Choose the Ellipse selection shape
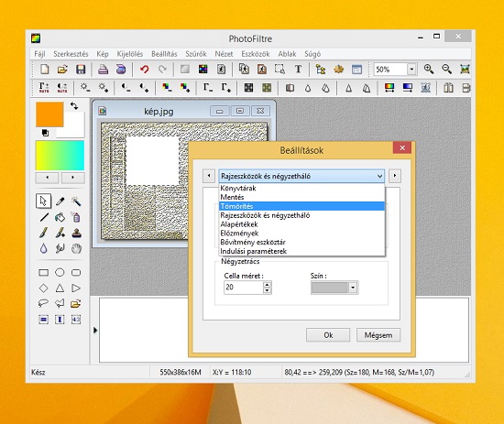 [60, 272]
